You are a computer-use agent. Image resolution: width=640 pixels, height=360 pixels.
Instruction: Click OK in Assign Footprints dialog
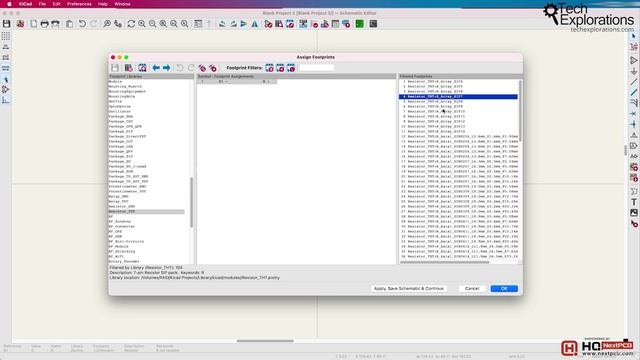click(504, 289)
